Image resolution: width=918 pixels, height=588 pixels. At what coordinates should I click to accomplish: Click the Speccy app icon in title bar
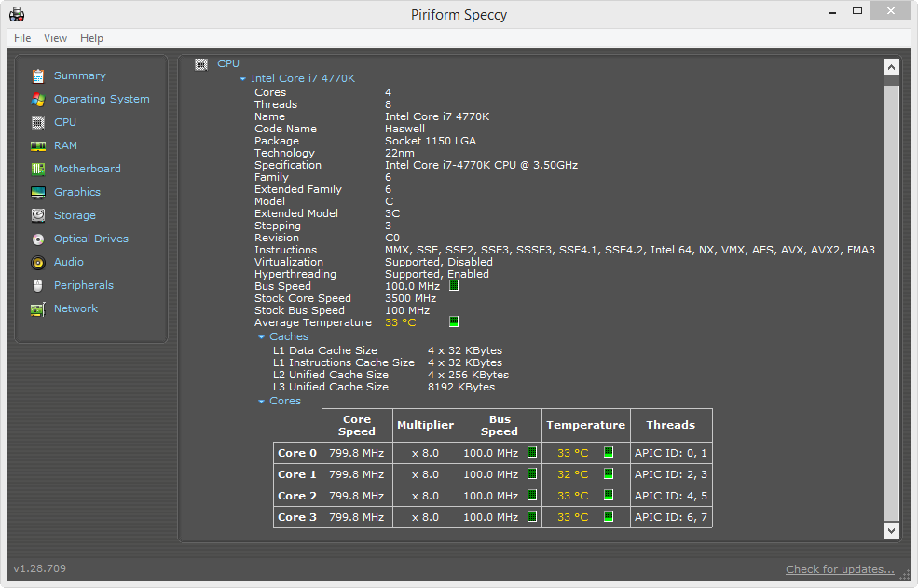[x=17, y=14]
